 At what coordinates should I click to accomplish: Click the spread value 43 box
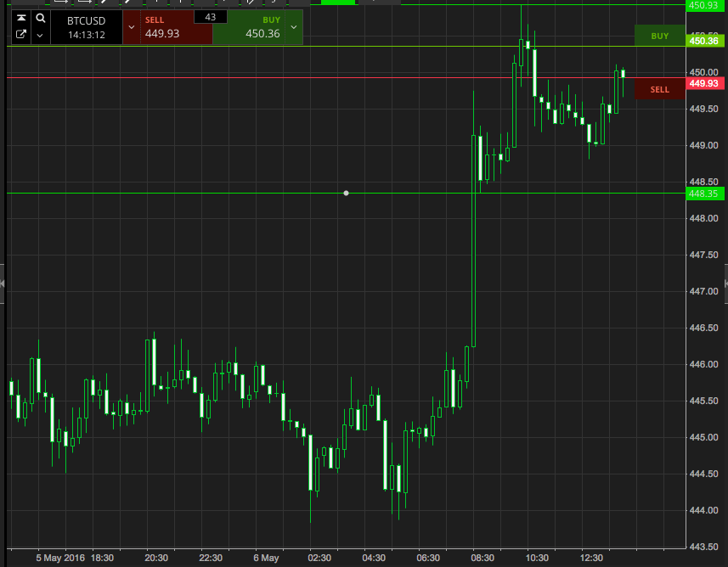[210, 17]
